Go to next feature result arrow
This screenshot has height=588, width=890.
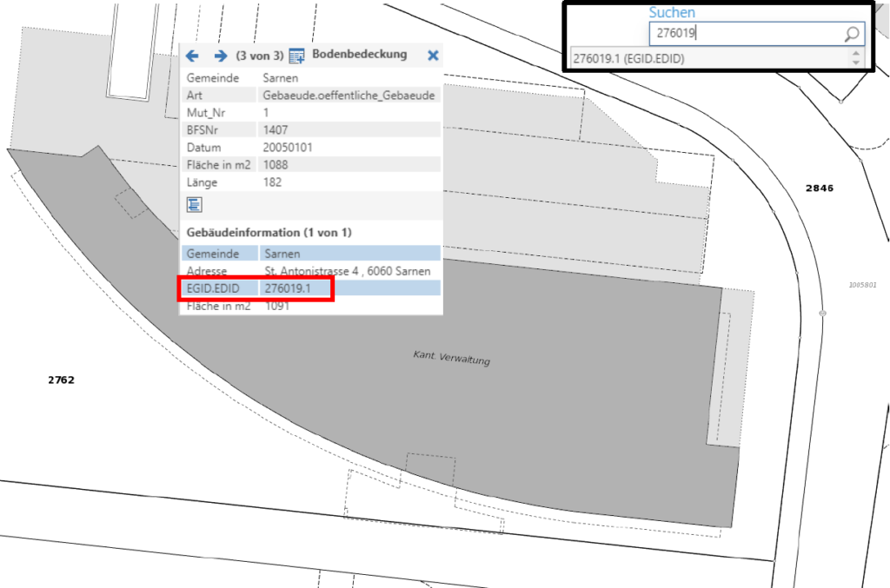[x=220, y=56]
